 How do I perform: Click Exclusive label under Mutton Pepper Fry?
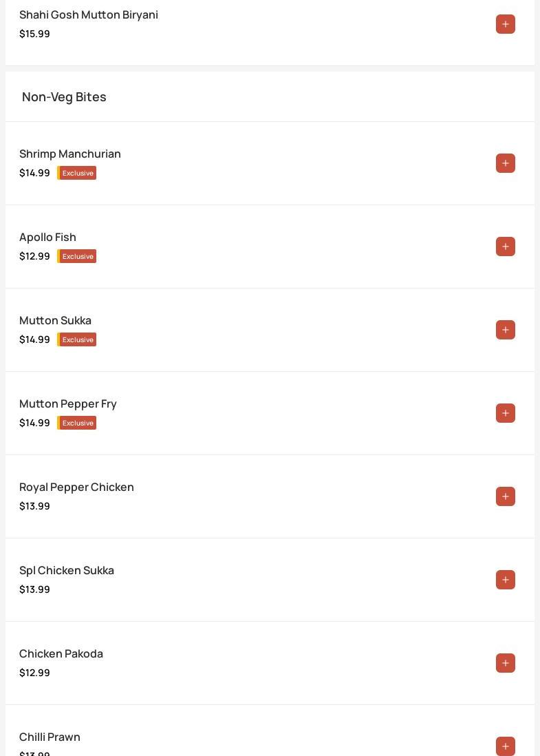coord(77,423)
